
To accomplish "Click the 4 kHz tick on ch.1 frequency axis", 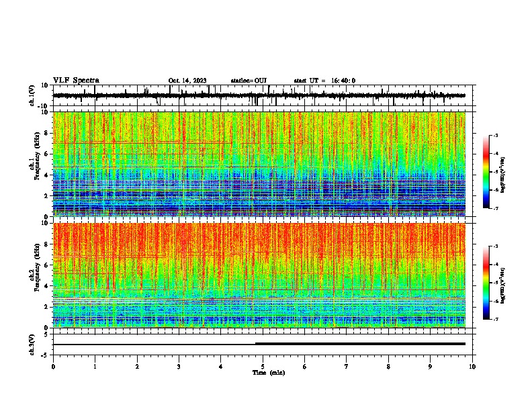I will click(x=46, y=175).
